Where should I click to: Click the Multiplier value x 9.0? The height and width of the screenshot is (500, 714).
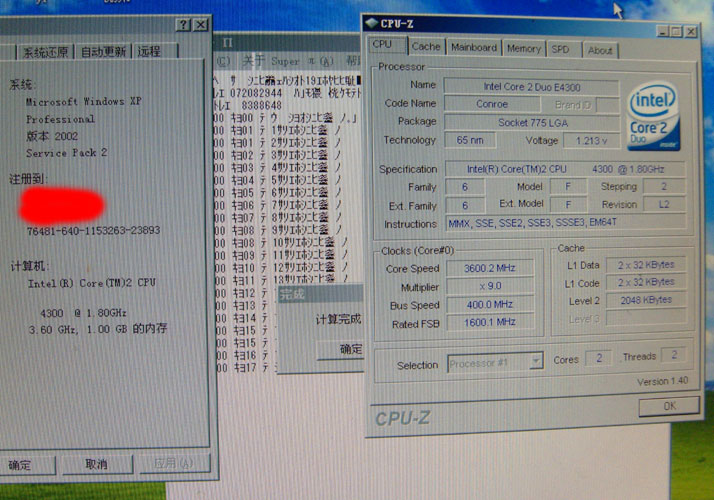(x=490, y=286)
